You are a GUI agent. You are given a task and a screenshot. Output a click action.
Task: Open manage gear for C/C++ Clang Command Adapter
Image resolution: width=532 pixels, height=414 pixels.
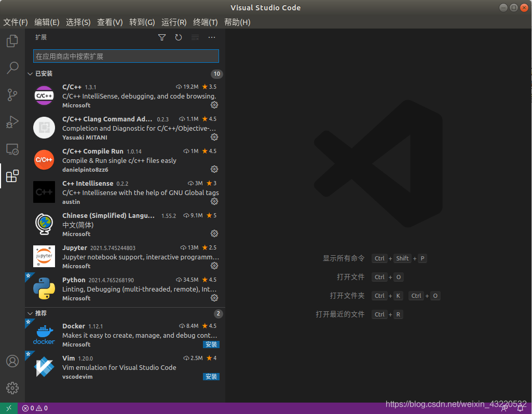[214, 137]
